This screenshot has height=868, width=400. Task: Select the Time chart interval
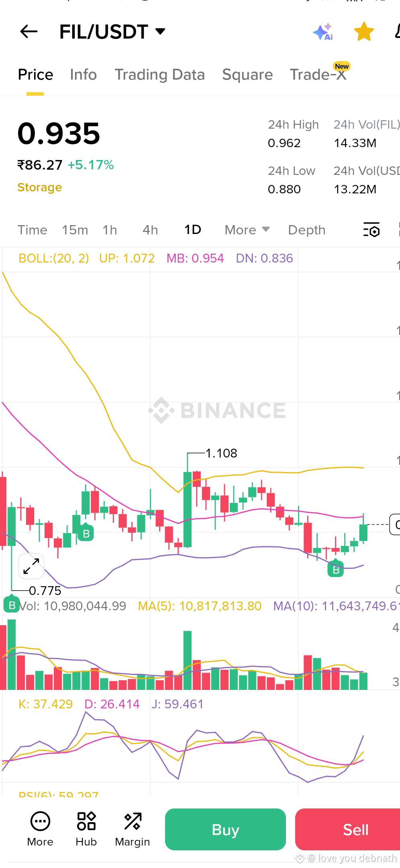click(x=33, y=230)
